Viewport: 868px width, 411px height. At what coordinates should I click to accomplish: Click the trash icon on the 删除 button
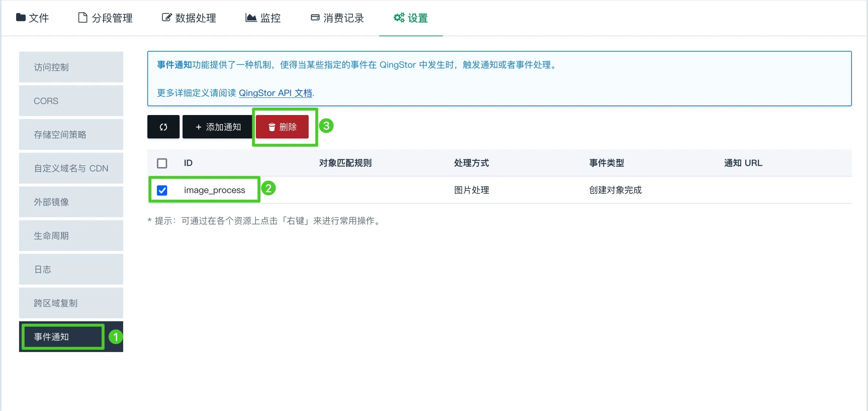pos(271,127)
